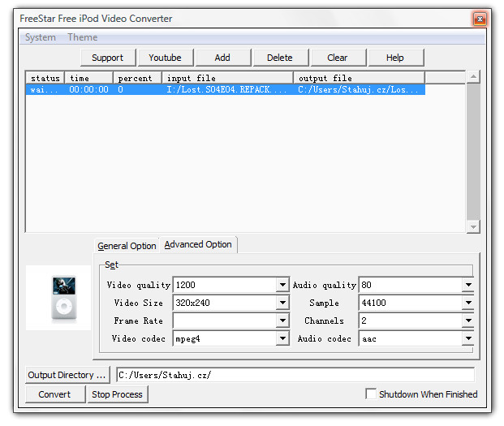The image size is (504, 426).
Task: Click the Support button
Action: tap(108, 58)
